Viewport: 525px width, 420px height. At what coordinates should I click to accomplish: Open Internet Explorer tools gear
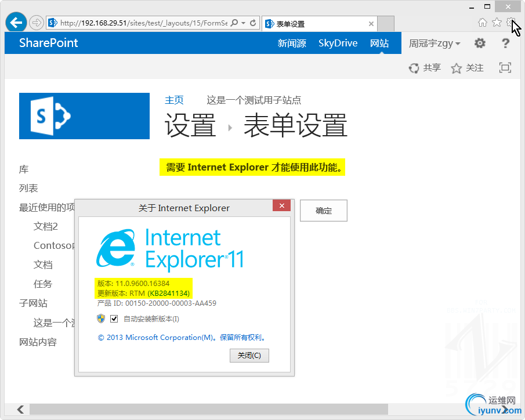click(x=510, y=23)
